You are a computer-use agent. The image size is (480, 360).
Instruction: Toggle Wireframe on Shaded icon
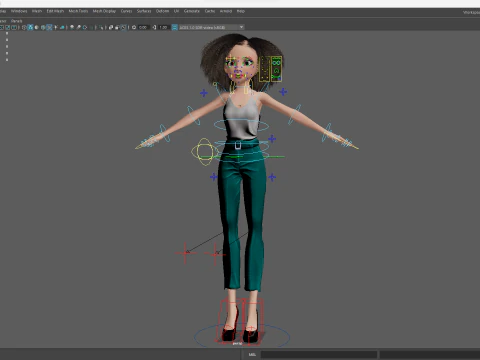(43, 27)
